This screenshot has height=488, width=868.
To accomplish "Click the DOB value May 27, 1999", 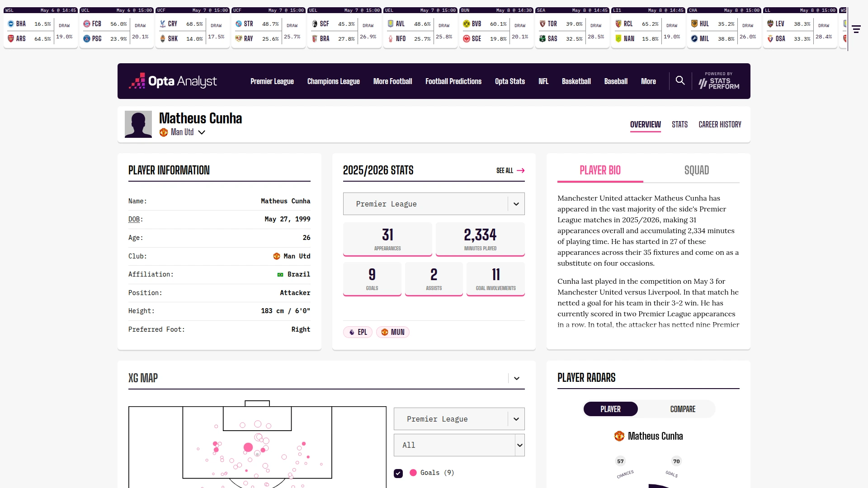I will 288,219.
